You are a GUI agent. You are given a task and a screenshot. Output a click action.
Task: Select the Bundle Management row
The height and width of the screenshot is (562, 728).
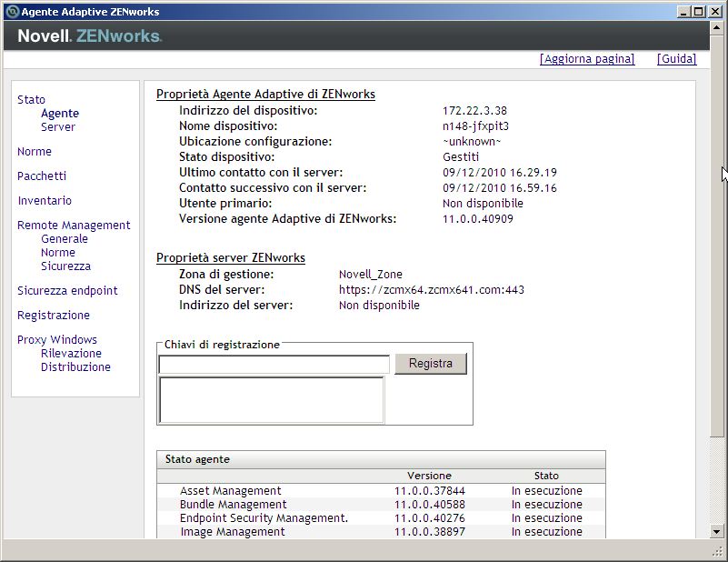coord(381,505)
